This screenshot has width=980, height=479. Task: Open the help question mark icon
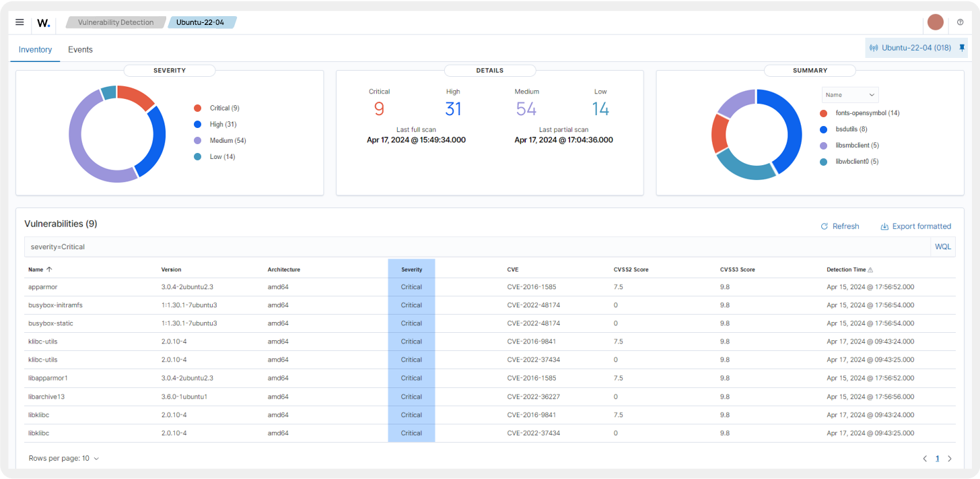point(960,22)
